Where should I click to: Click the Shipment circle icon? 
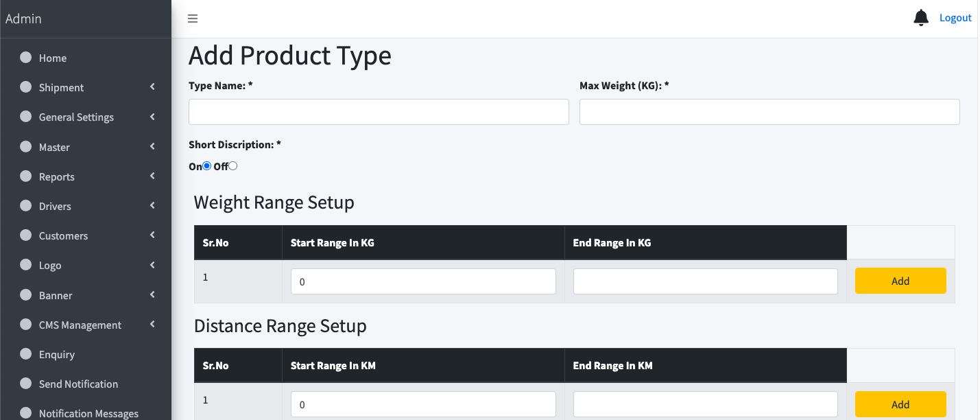click(x=25, y=87)
